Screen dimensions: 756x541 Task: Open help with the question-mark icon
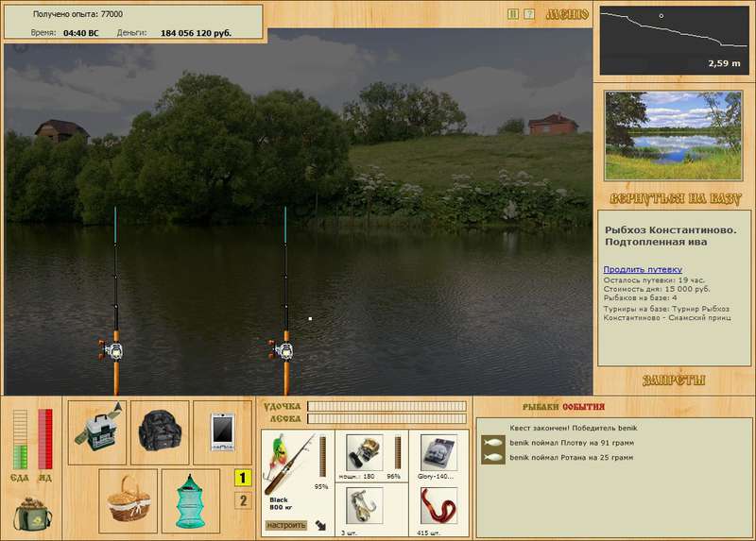529,14
